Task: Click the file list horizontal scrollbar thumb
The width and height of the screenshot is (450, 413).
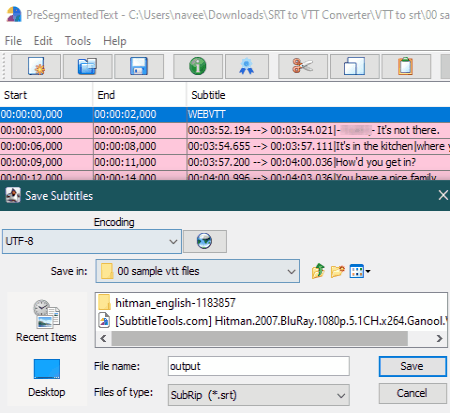Action: tap(260, 338)
